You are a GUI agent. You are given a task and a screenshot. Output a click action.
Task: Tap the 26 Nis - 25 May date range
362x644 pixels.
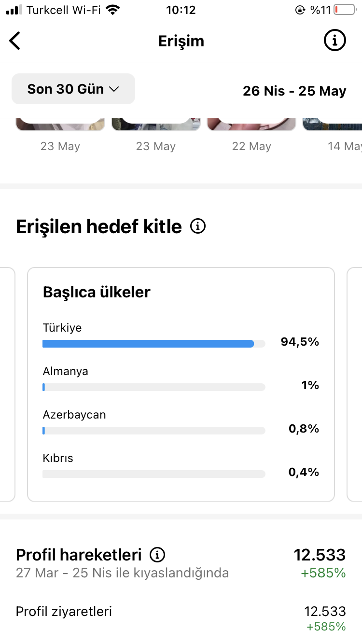pyautogui.click(x=294, y=91)
